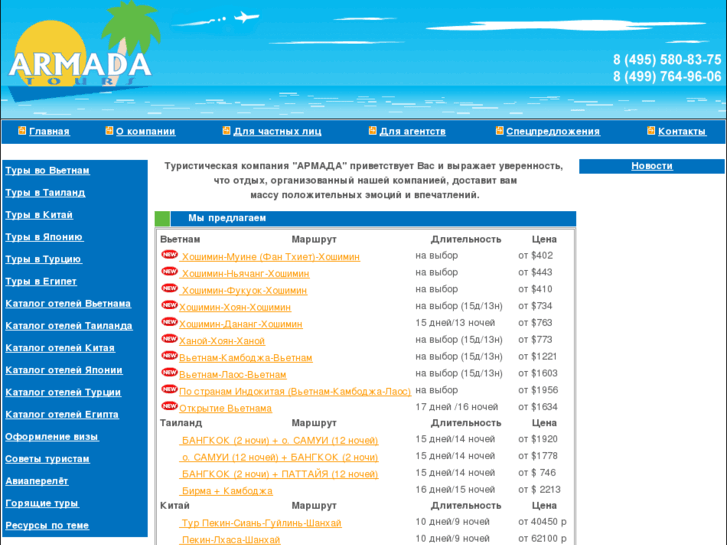
Task: Click the icon beside Для частных лиц
Action: click(x=226, y=131)
